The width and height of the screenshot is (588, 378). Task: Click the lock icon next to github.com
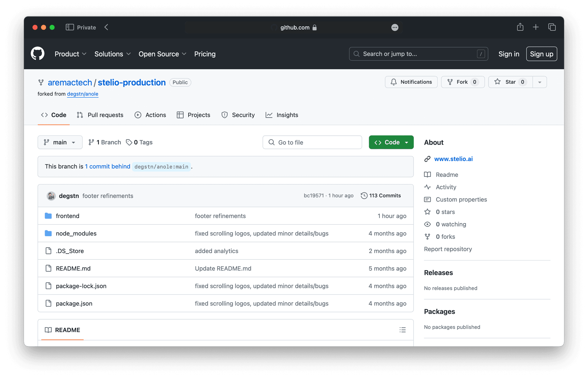pyautogui.click(x=315, y=28)
